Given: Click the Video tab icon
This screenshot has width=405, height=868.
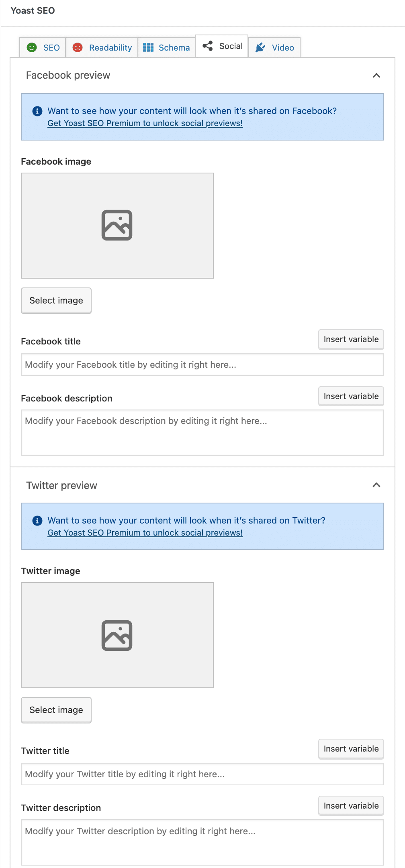Looking at the screenshot, I should tap(261, 47).
